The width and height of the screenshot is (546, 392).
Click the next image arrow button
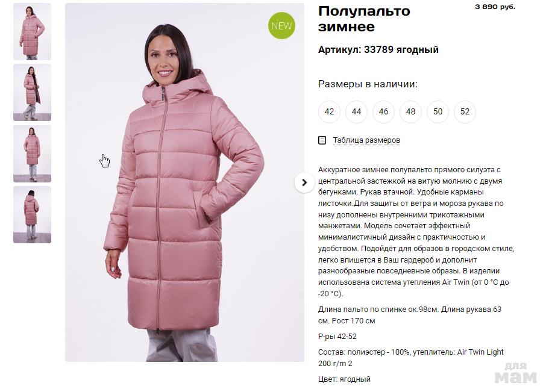click(x=304, y=182)
